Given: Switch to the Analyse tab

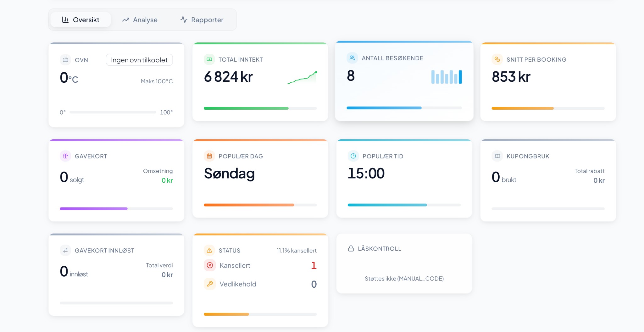Looking at the screenshot, I should pos(140,19).
